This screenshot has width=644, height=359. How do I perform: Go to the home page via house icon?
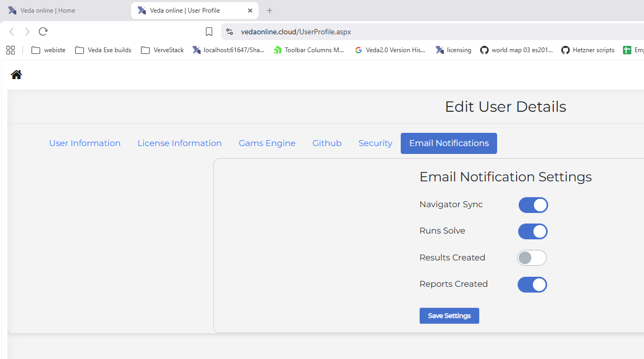16,75
